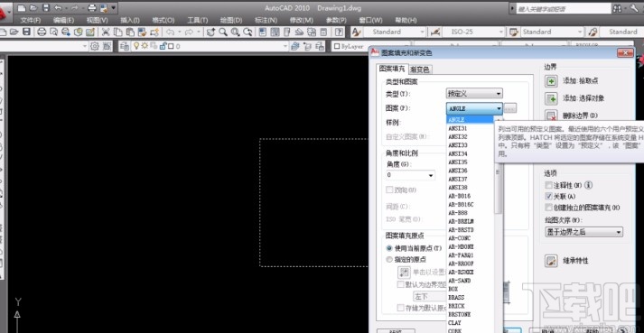Screen dimensions: 644x333
Task: Click Add Pick Points icon
Action: (x=551, y=81)
